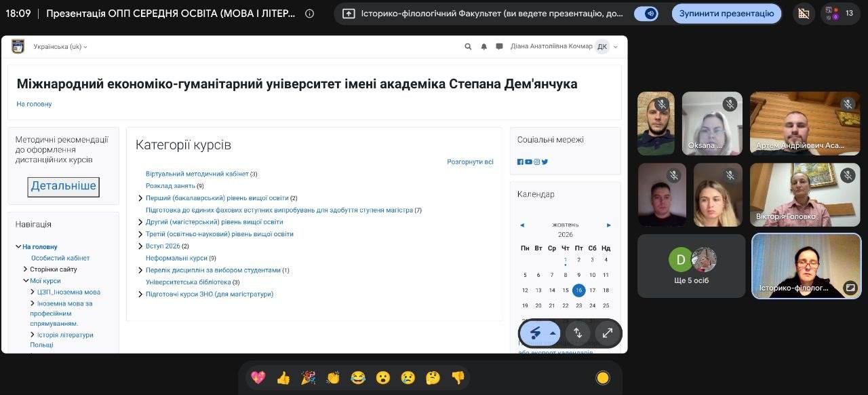Collapse the Мої курси navigation node

[26, 281]
